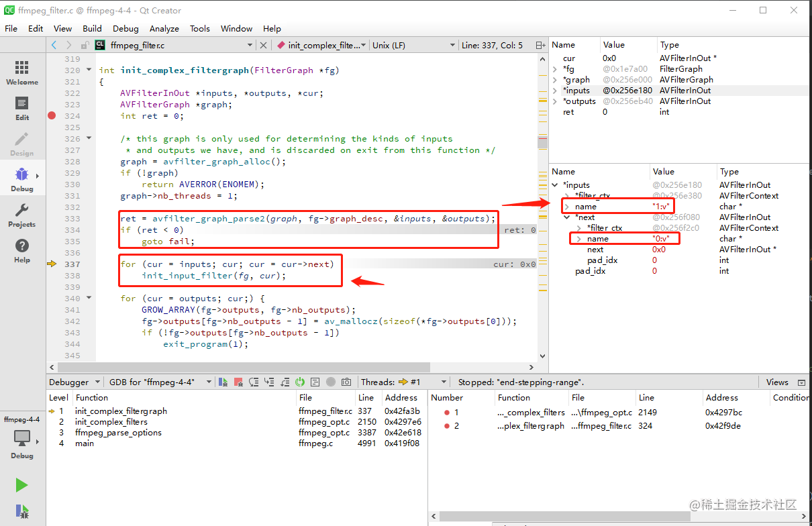Click the record/reverse debugging circle icon
This screenshot has height=526, width=812.
click(x=330, y=382)
